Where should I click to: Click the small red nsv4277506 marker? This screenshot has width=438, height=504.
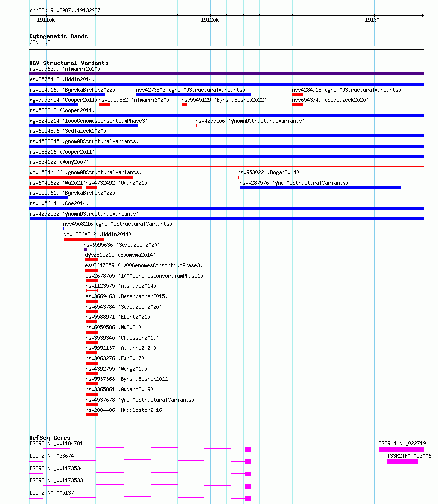[x=197, y=126]
